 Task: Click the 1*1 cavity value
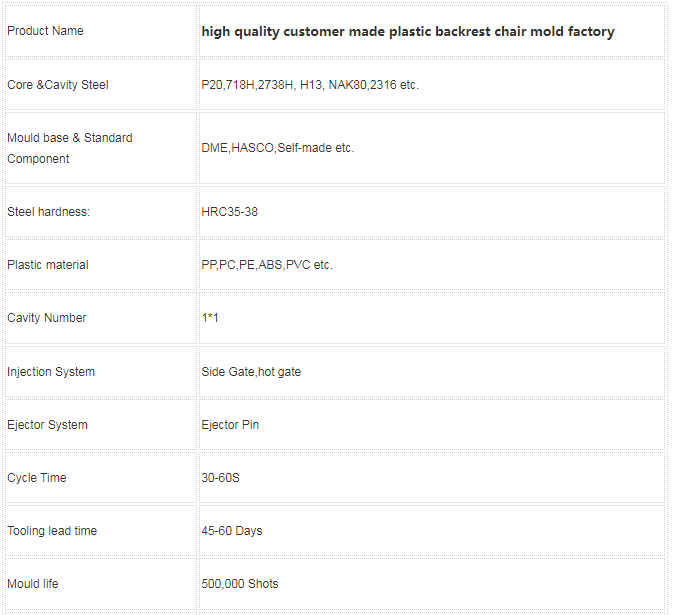210,318
